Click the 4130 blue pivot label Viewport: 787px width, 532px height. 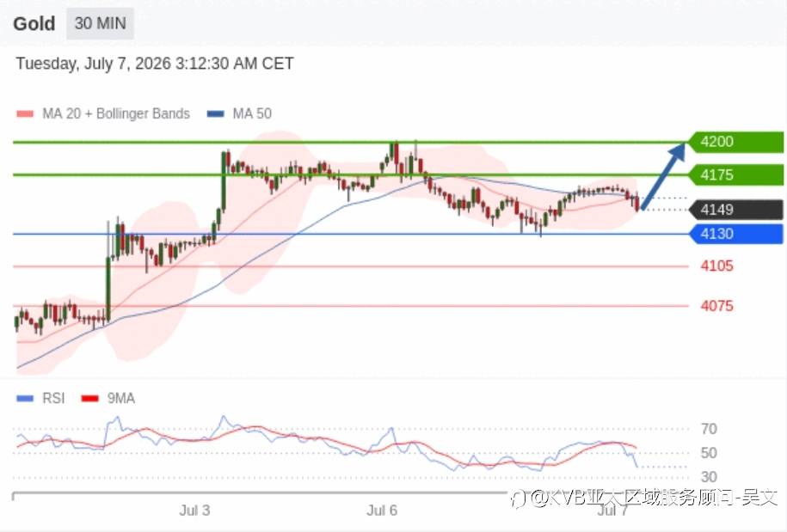(735, 234)
